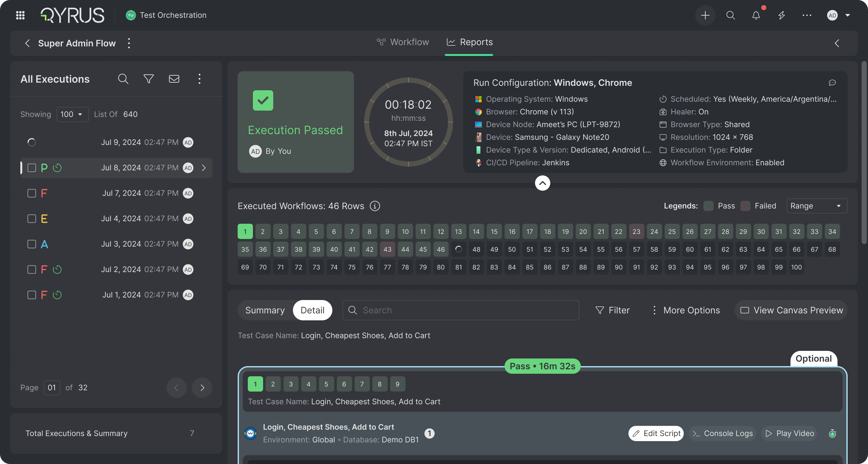
Task: Open Console Logs
Action: coord(722,433)
